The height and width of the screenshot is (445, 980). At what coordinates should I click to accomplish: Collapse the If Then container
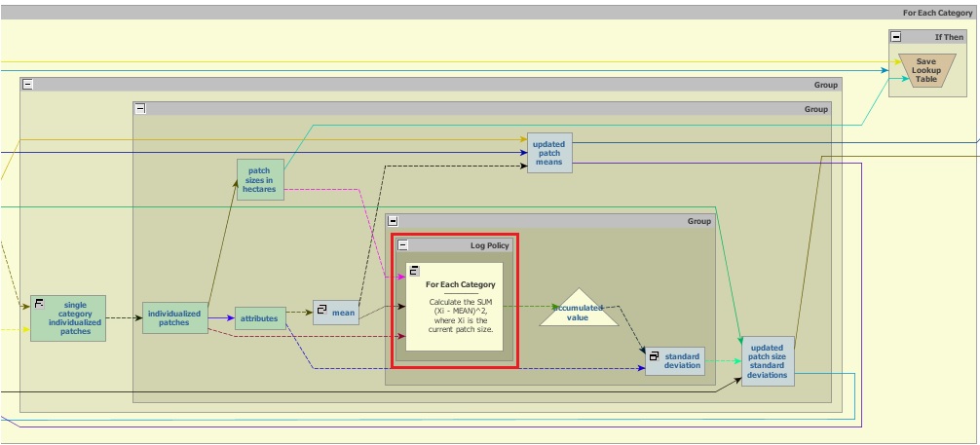point(896,37)
